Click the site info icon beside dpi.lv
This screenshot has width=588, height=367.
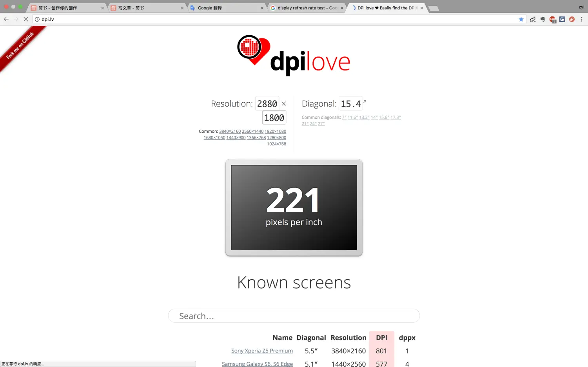tap(37, 19)
